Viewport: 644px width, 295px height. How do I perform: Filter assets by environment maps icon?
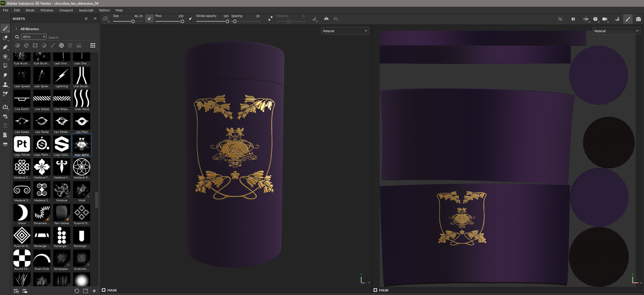79,45
